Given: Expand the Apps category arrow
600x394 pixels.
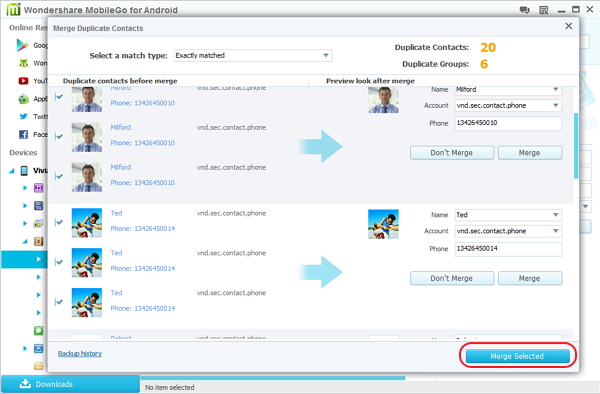Looking at the screenshot, I should coord(25,348).
